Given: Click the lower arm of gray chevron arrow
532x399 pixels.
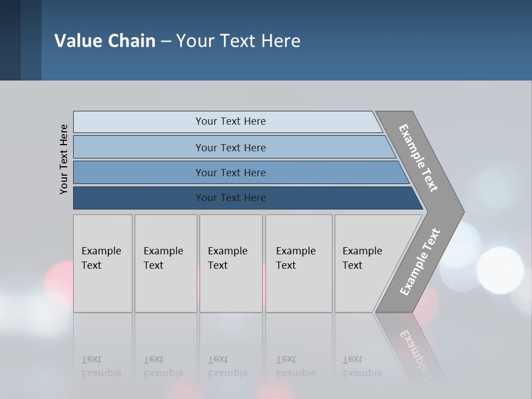Looking at the screenshot, I should pos(420,262).
